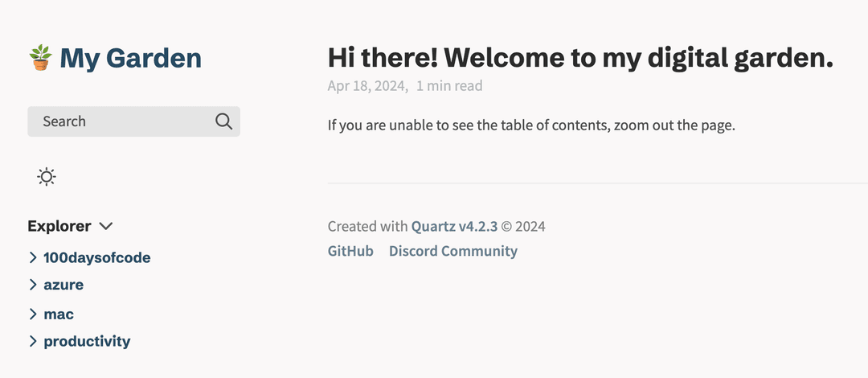Open the Discord Community link
This screenshot has height=378, width=868.
point(453,251)
